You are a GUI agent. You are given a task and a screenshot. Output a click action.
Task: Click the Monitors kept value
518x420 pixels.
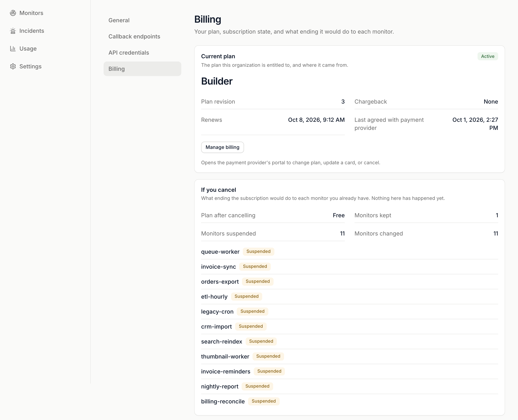(497, 215)
